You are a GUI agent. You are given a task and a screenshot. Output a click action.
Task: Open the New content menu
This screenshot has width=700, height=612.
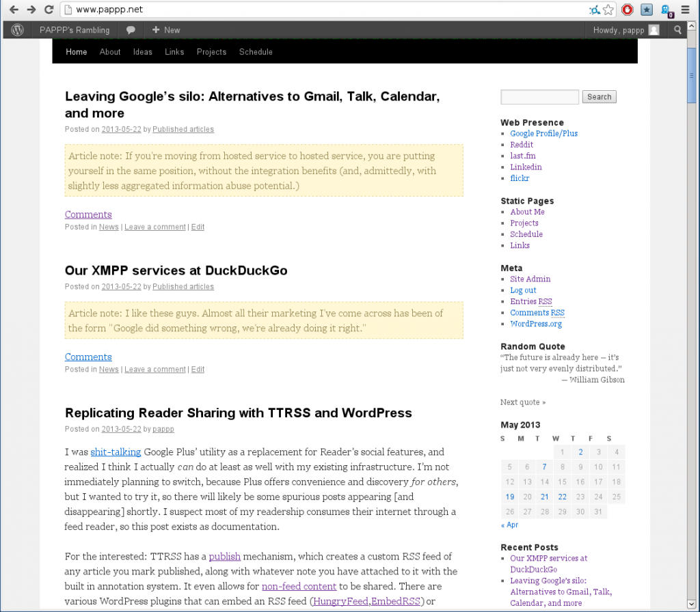pyautogui.click(x=165, y=30)
